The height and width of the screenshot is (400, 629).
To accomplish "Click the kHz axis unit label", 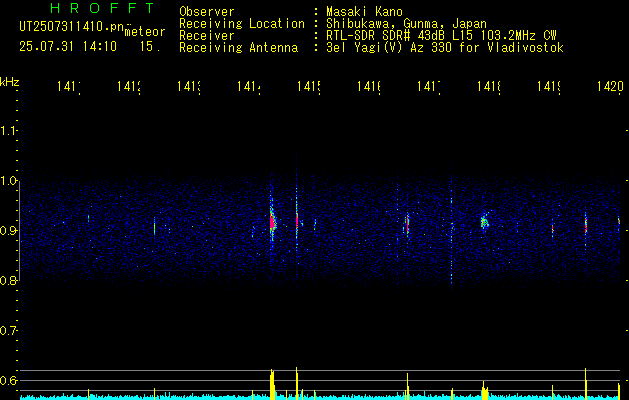I will [10, 82].
